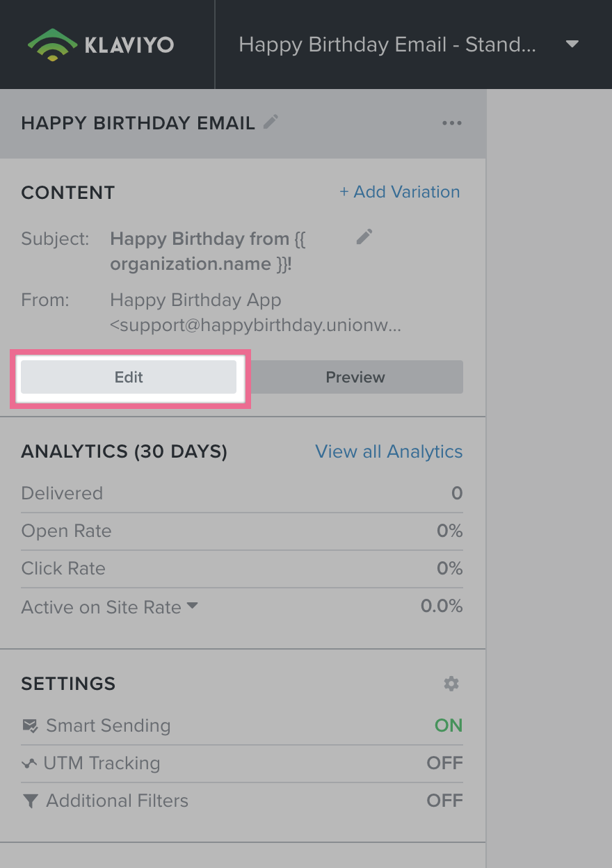Screen dimensions: 612x868
Task: Click the Smart Sending envelope icon
Action: point(30,726)
